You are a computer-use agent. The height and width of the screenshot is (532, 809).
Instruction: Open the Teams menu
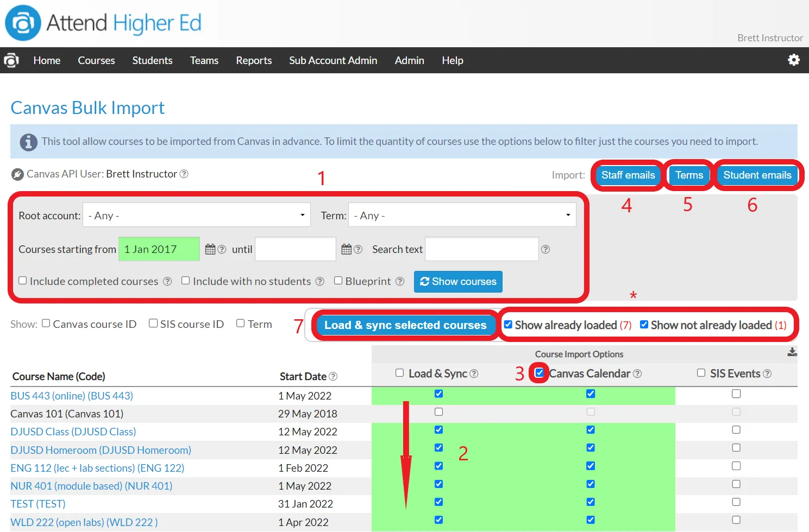pyautogui.click(x=204, y=60)
